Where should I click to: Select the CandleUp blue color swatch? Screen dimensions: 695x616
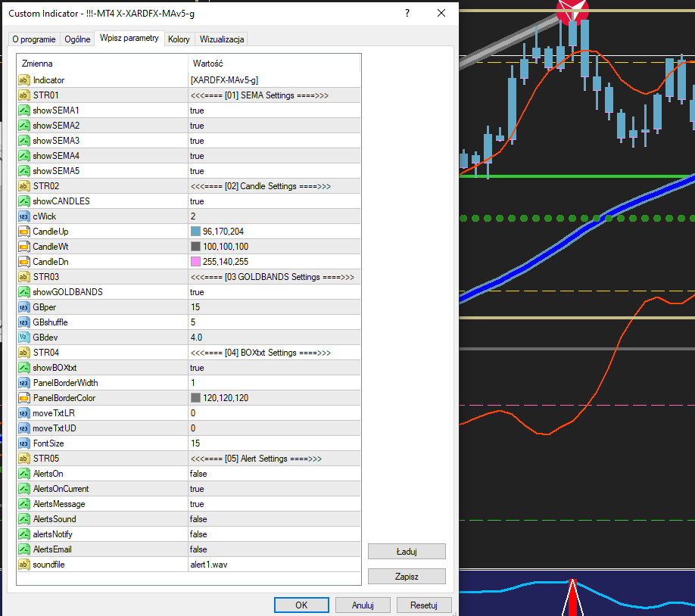coord(195,232)
